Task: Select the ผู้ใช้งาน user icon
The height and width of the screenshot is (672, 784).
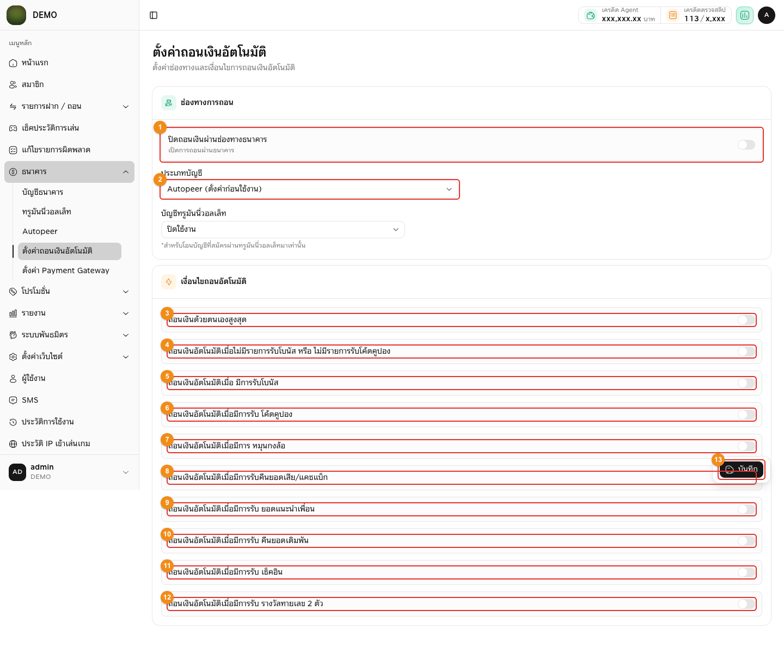Action: pos(13,379)
